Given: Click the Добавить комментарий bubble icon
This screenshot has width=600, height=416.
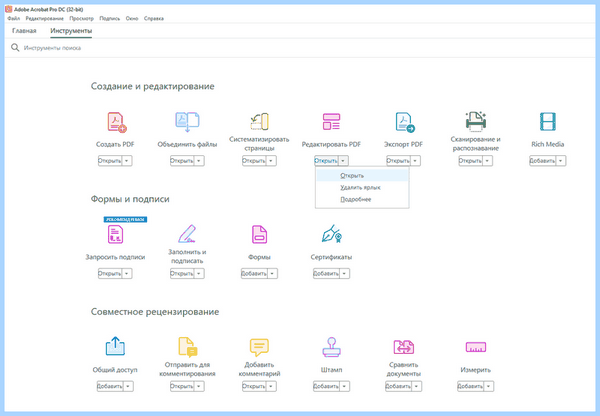Looking at the screenshot, I should pyautogui.click(x=259, y=347).
